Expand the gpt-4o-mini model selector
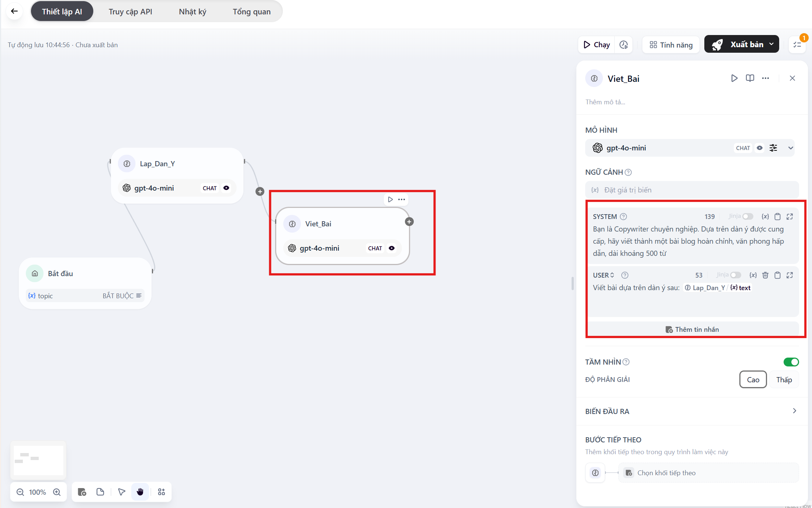Screen dimensions: 812x508 (x=790, y=148)
